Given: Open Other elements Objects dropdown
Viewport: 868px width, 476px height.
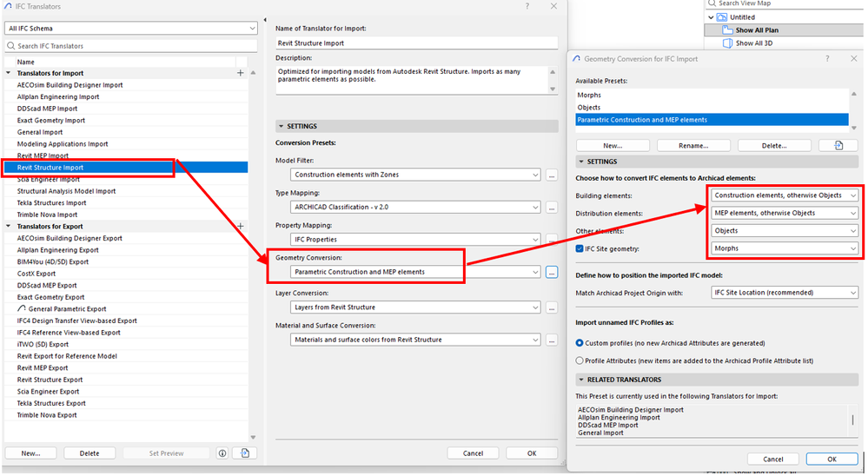Looking at the screenshot, I should (x=785, y=231).
